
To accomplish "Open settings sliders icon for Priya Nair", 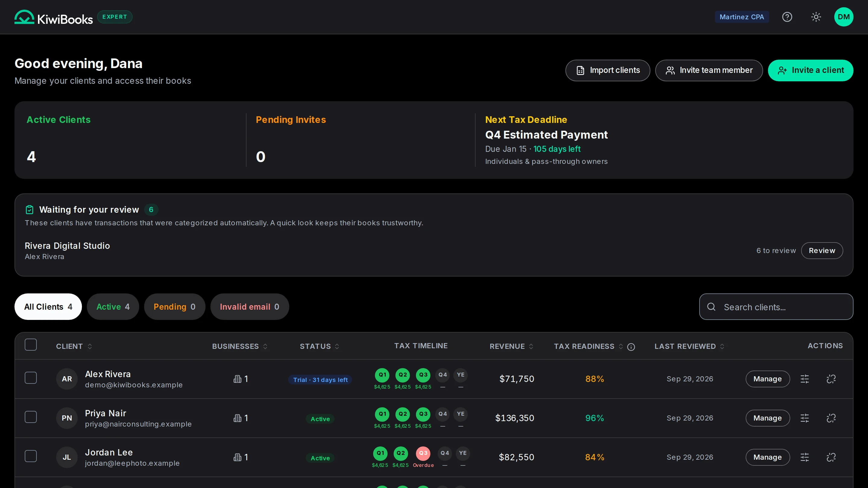I will 805,418.
